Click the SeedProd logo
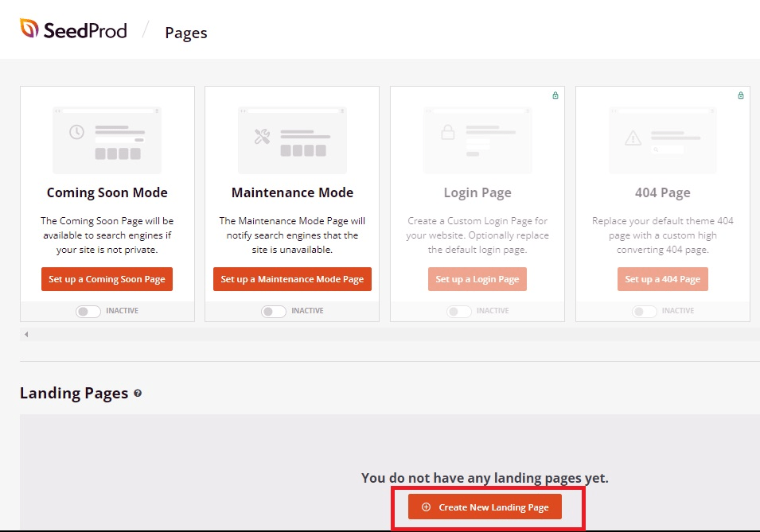760x532 pixels. (x=73, y=30)
